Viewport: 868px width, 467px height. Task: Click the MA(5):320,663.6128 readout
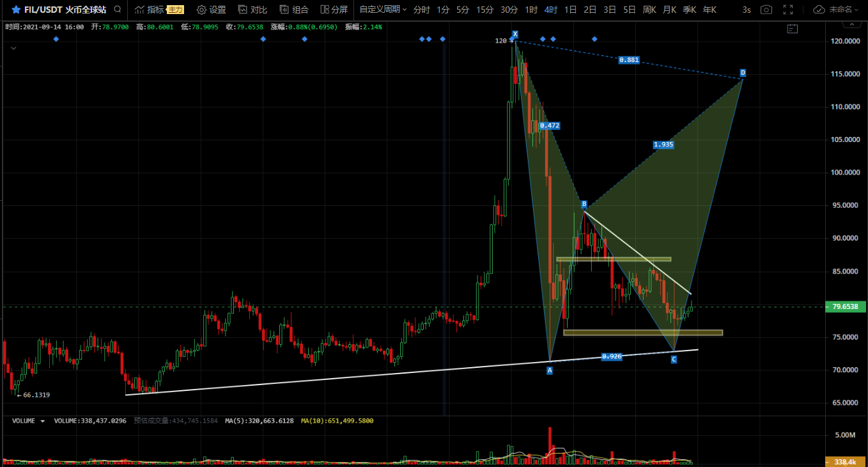[x=259, y=421]
